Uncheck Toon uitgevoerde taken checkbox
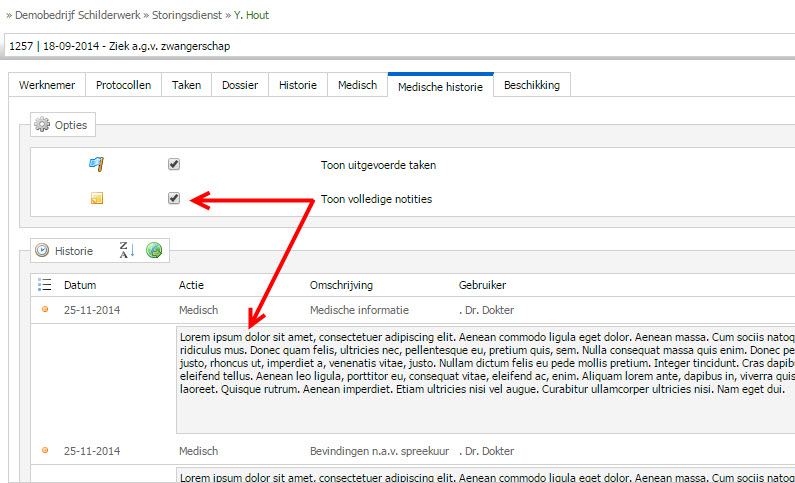 (174, 164)
